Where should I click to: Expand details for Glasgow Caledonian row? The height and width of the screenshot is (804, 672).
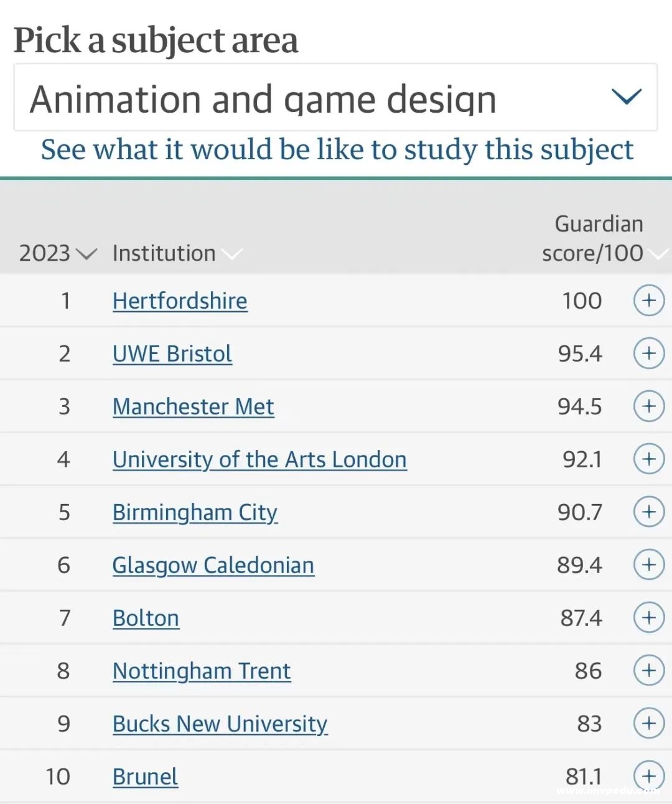(x=649, y=565)
